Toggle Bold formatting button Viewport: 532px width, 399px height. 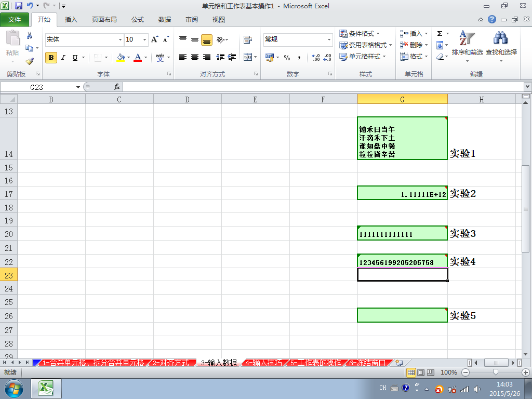tap(51, 57)
